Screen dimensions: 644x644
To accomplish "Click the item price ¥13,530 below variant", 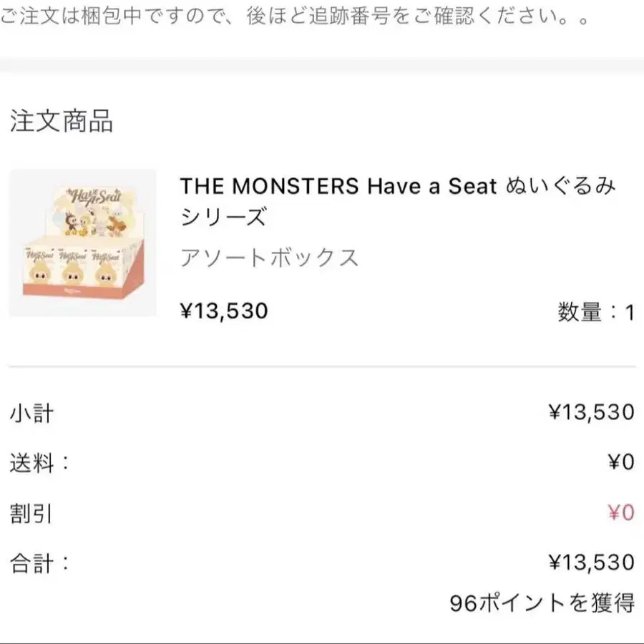I will [x=224, y=311].
